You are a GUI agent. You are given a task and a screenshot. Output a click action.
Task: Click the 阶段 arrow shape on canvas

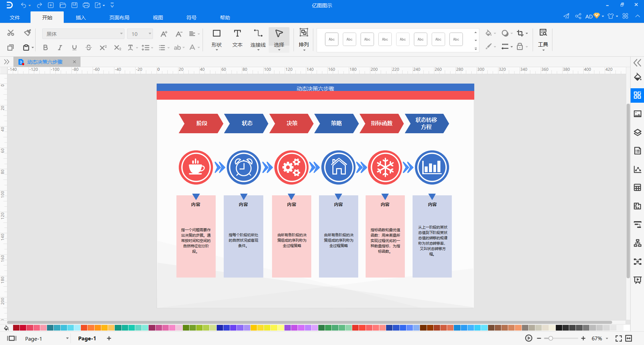(x=201, y=124)
